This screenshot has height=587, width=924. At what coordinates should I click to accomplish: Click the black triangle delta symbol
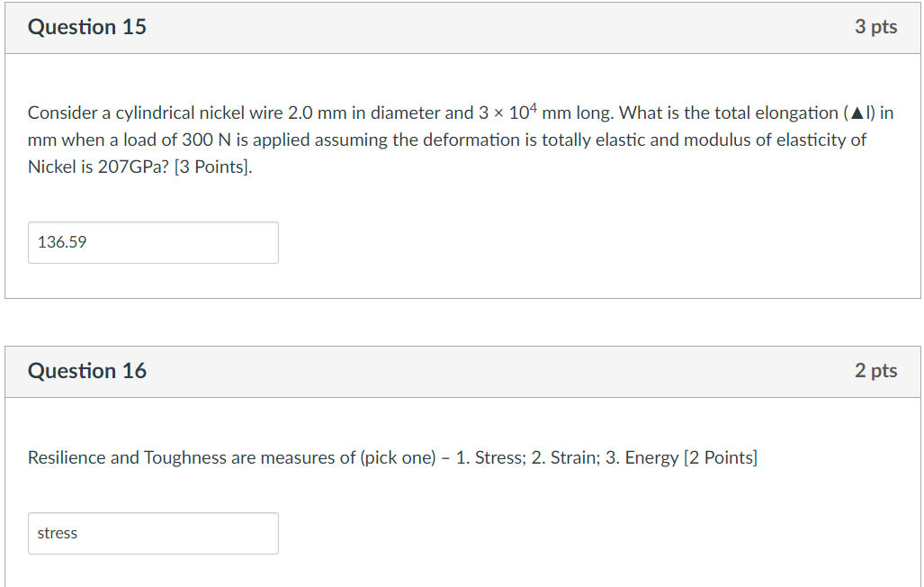click(x=857, y=113)
